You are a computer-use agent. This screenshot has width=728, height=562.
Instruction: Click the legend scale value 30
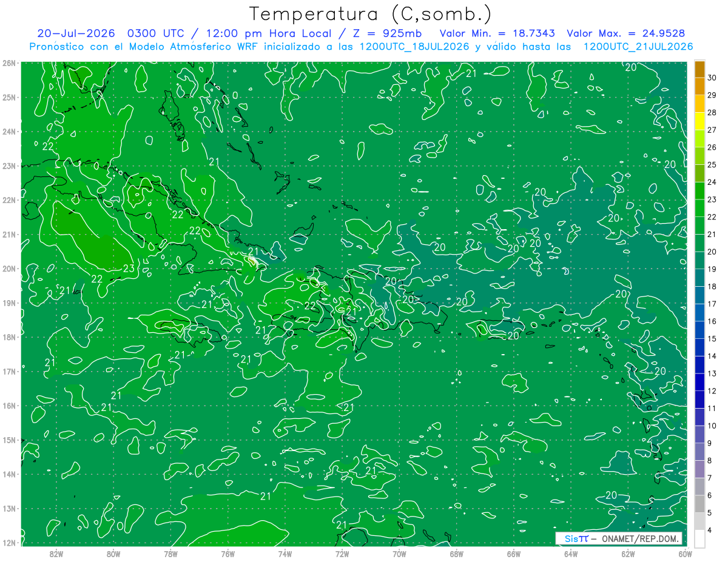(x=712, y=78)
